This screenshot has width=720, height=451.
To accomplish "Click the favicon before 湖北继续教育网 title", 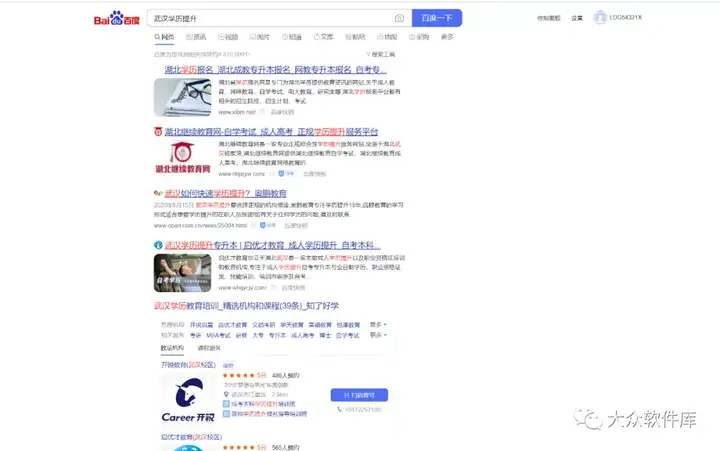I will pos(158,132).
